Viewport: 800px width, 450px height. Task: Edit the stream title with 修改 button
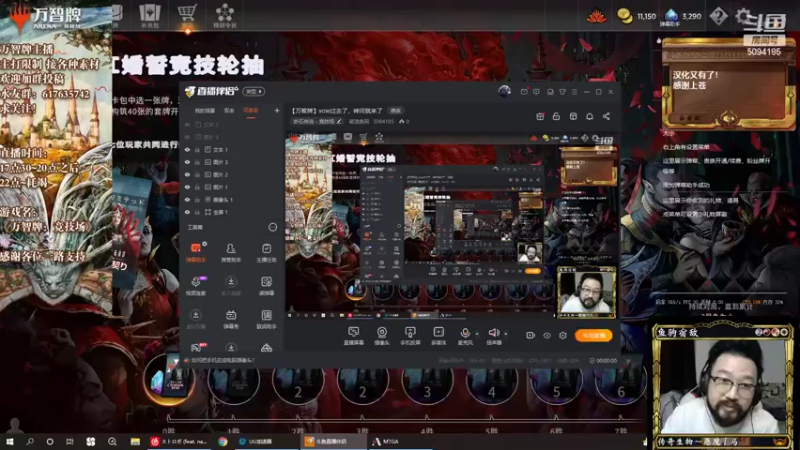(395, 111)
